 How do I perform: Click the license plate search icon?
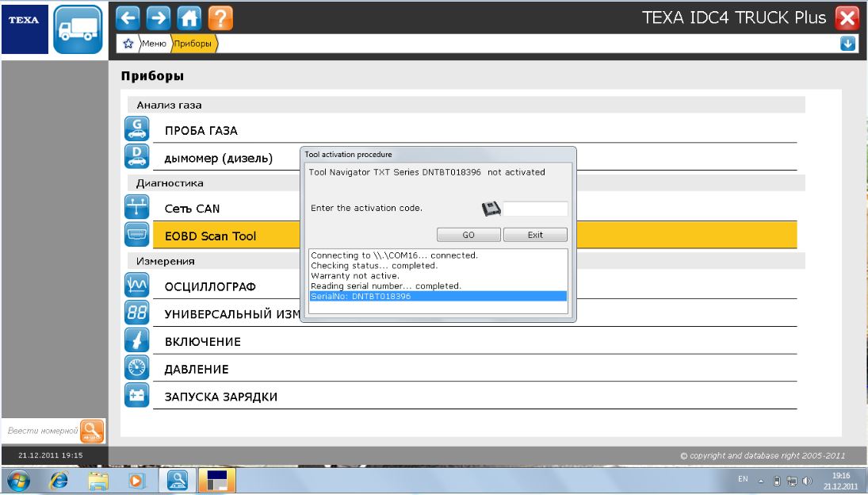click(x=92, y=432)
